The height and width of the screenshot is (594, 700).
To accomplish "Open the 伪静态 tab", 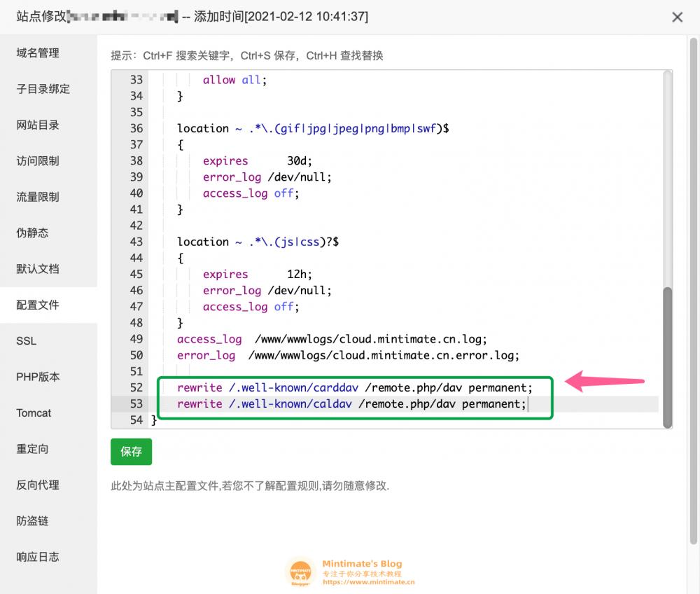I will [x=32, y=233].
